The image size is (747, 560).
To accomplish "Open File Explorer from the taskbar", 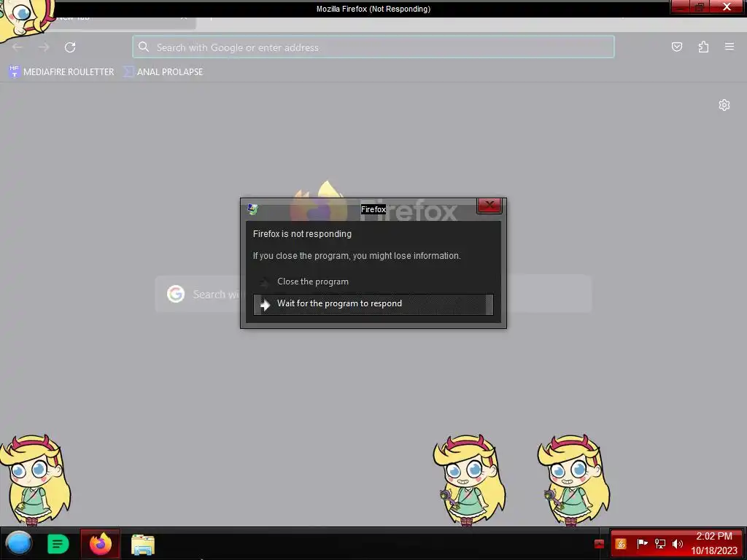I will (x=143, y=544).
